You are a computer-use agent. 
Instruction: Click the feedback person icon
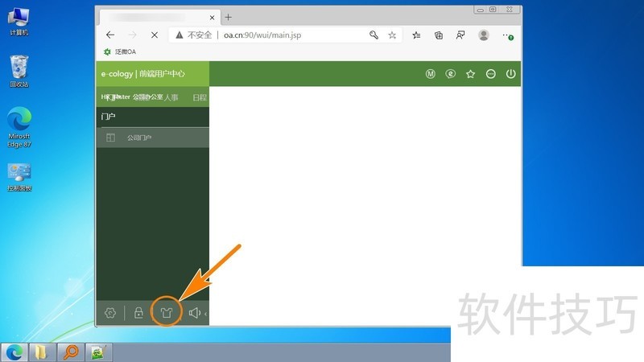tap(460, 35)
